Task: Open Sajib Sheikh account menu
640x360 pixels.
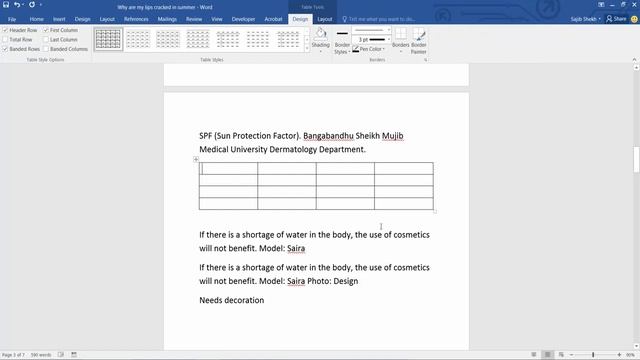Action: [x=585, y=19]
